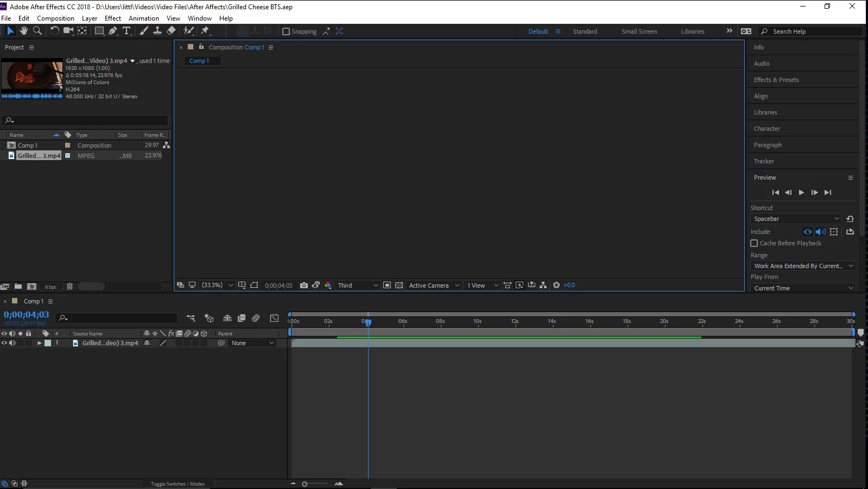The image size is (868, 489).
Task: Open the Active Camera view dropdown
Action: [x=434, y=285]
